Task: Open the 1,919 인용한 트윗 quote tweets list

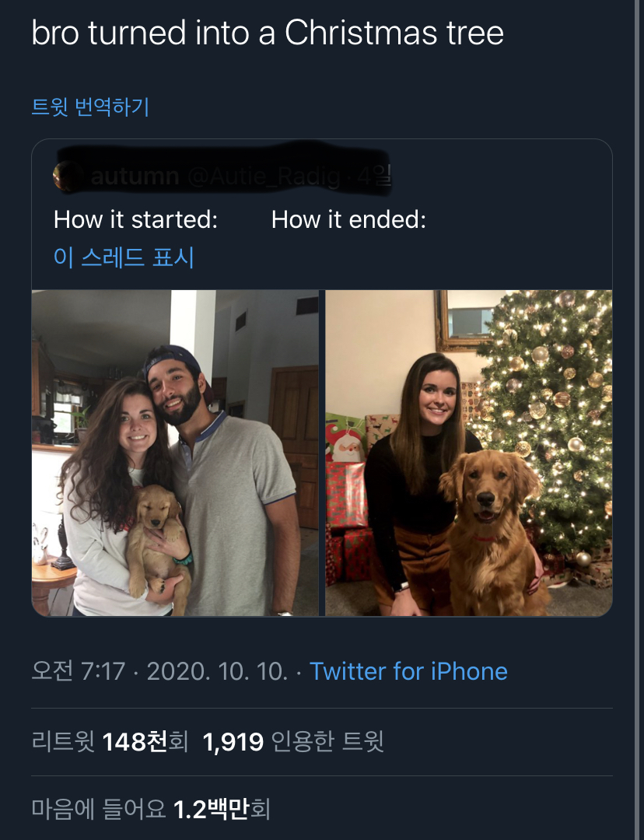Action: pos(293,742)
